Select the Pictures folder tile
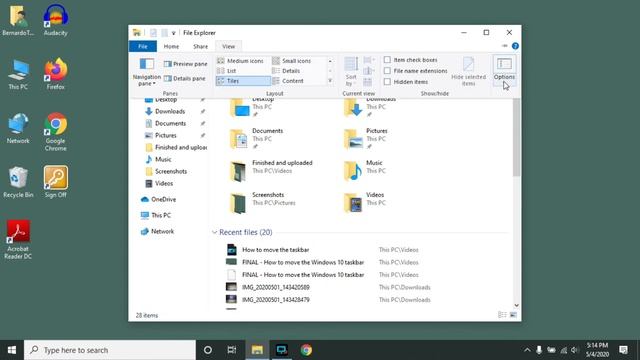 click(x=365, y=139)
